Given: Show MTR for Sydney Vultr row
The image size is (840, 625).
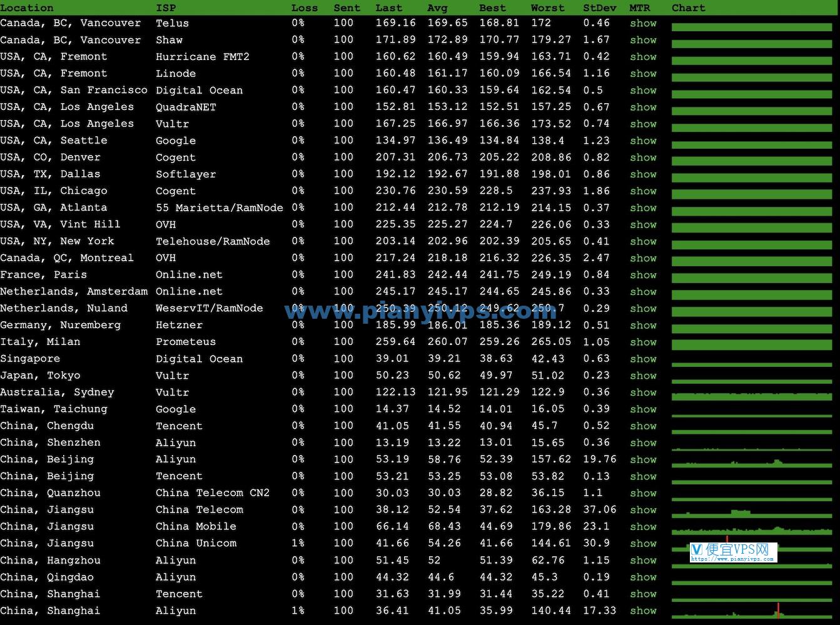Looking at the screenshot, I should [x=643, y=392].
